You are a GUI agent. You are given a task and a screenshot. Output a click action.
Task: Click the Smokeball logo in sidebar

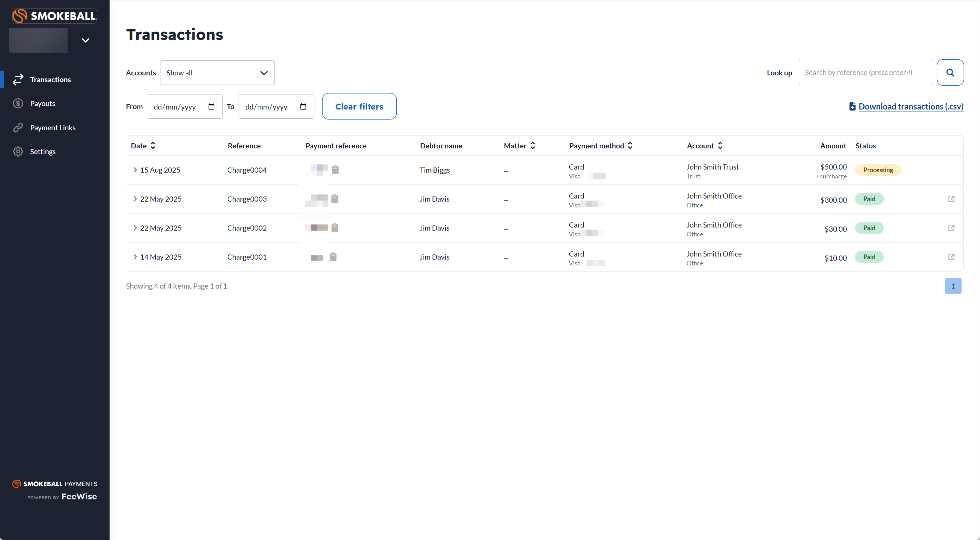pyautogui.click(x=54, y=16)
